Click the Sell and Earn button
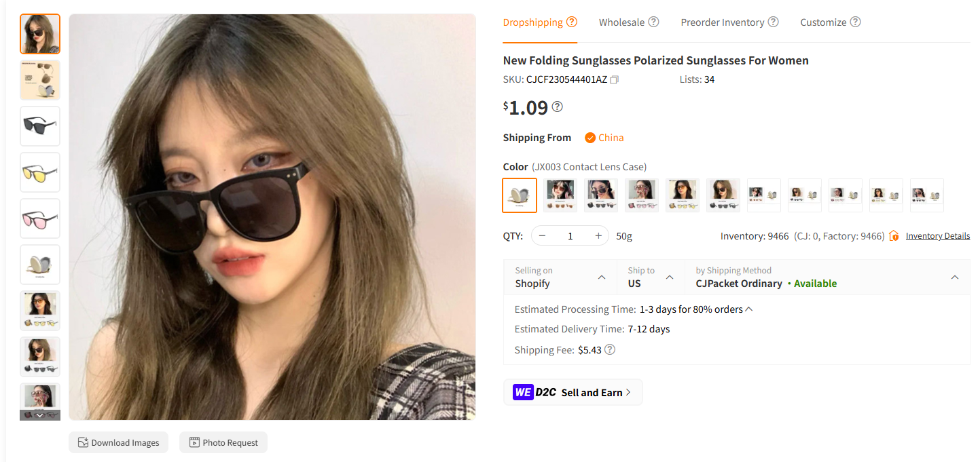Image resolution: width=980 pixels, height=462 pixels. tap(573, 392)
